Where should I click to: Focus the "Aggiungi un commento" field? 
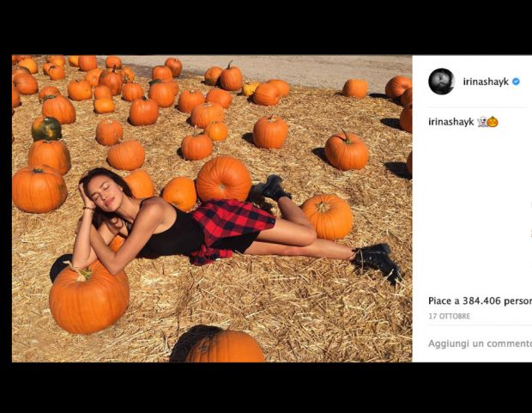480,343
